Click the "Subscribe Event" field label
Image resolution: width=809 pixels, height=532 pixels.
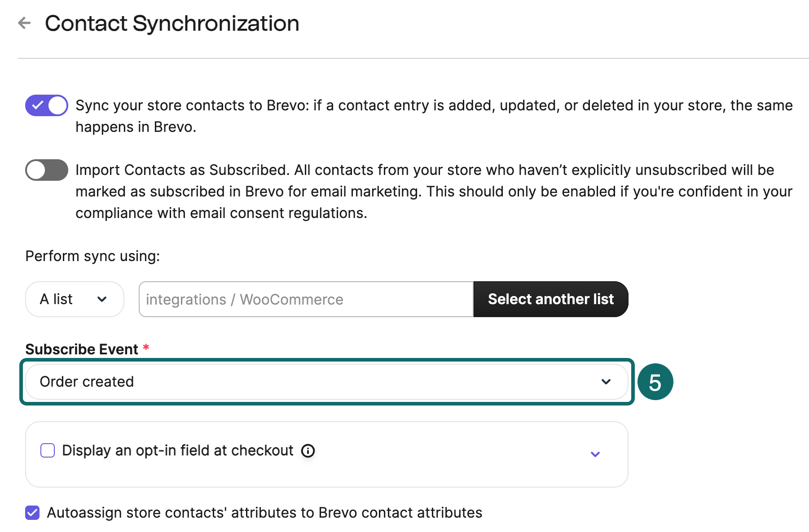tap(82, 349)
